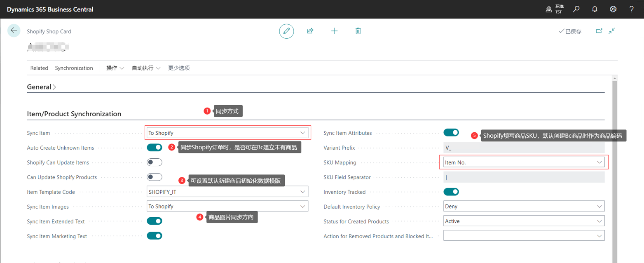Open the Related menu

click(39, 68)
